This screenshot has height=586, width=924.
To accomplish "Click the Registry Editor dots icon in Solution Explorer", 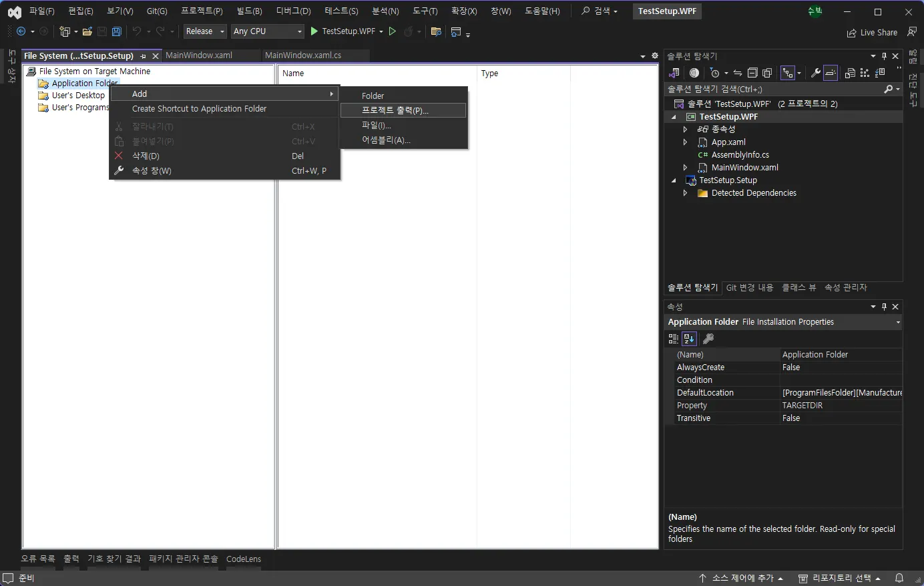I will [865, 73].
